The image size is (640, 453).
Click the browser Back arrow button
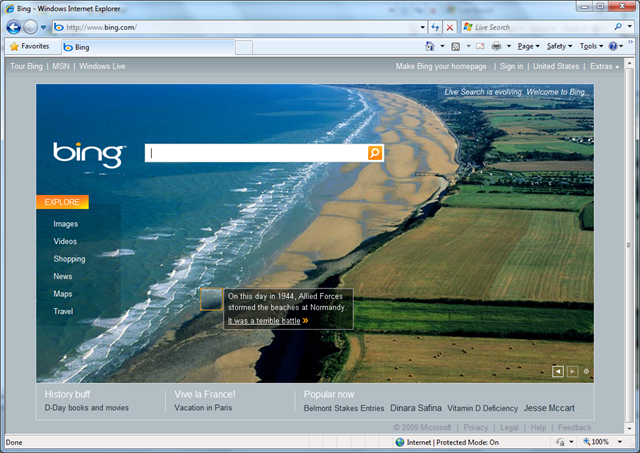point(13,27)
